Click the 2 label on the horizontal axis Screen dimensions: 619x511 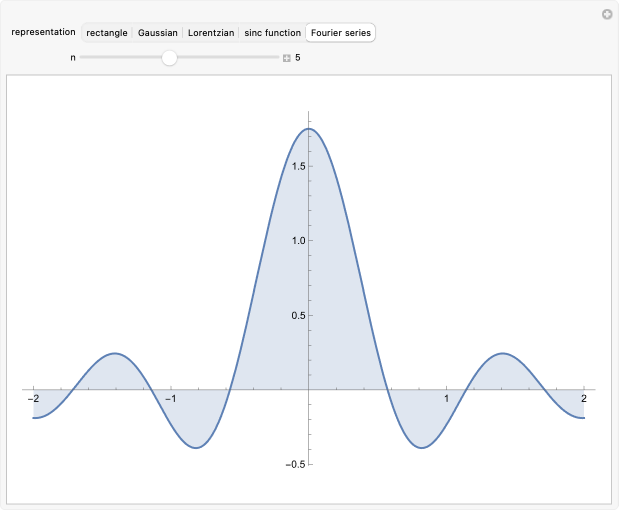[583, 400]
